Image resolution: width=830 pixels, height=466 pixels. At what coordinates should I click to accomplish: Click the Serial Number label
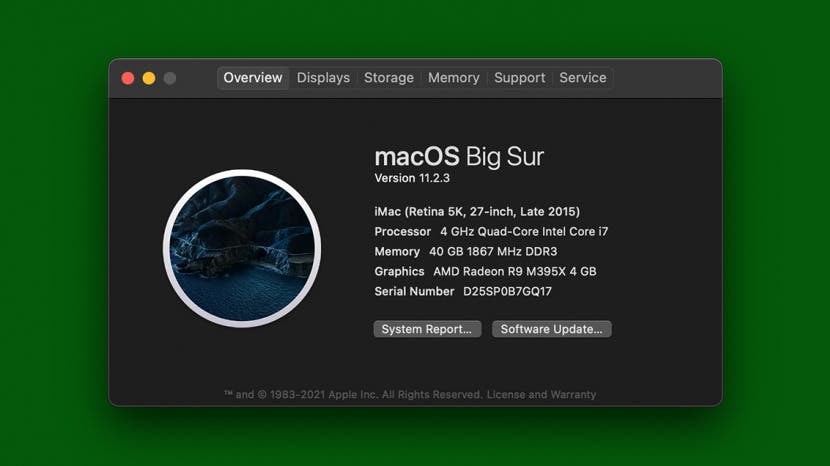pos(414,291)
